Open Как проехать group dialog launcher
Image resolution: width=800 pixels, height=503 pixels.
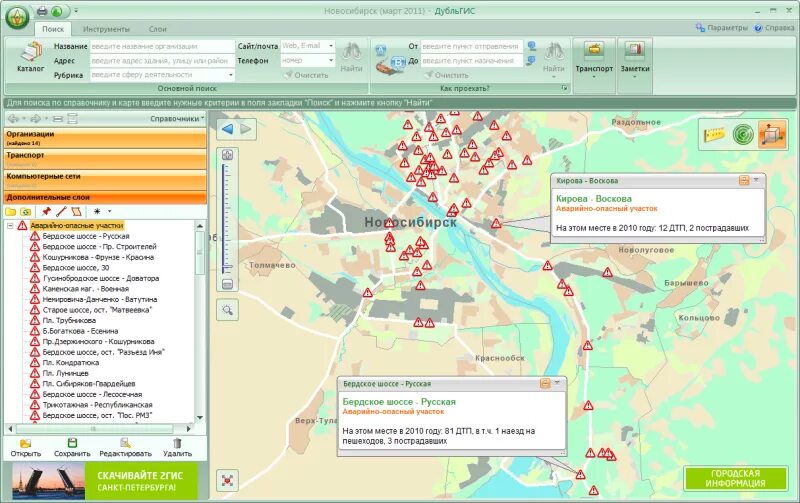[x=564, y=88]
